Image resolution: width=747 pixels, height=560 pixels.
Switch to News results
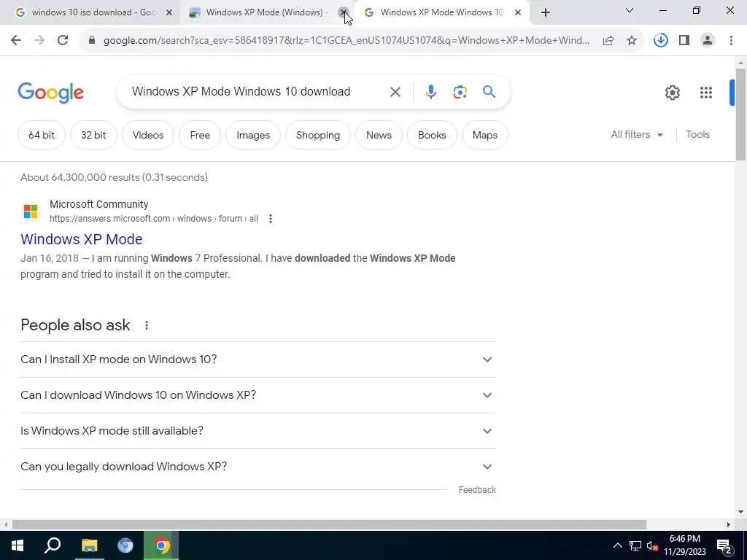tap(379, 135)
